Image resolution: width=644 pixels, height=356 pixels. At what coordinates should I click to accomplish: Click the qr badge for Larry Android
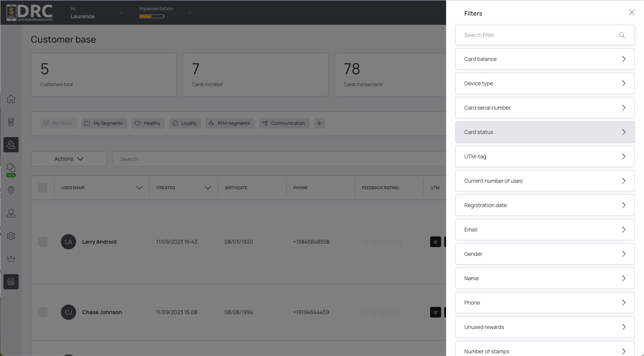tap(435, 242)
